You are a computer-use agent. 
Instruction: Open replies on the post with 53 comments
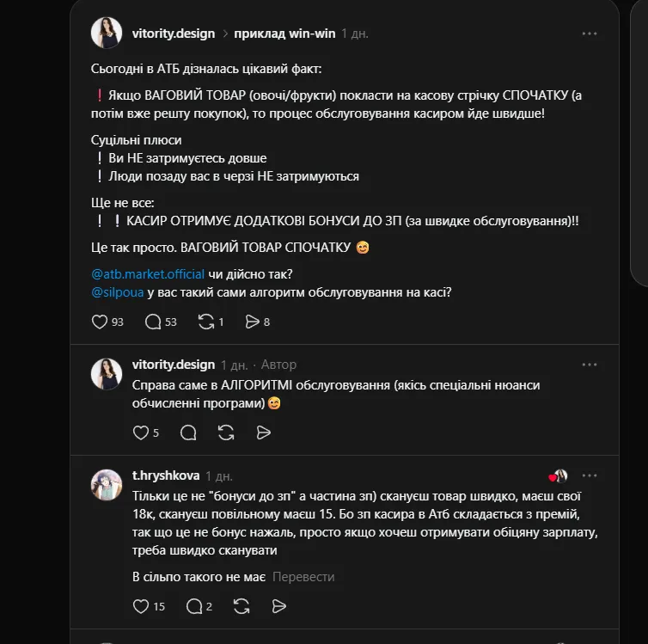[x=154, y=322]
